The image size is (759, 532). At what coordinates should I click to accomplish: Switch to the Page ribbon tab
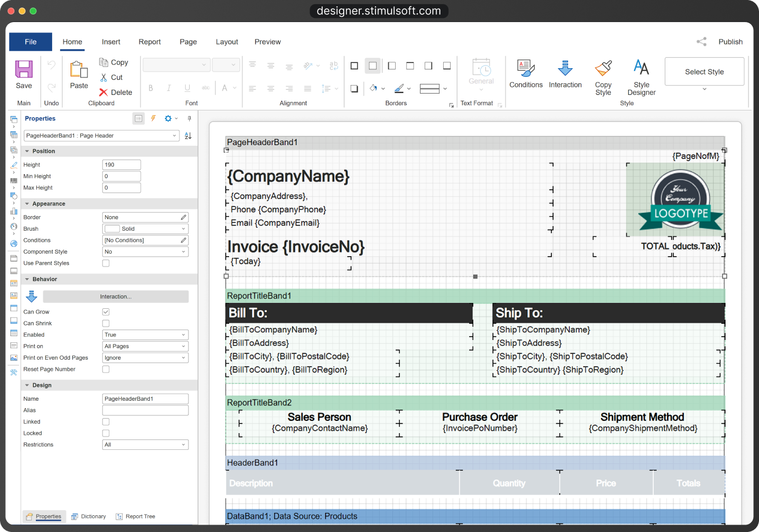coord(188,42)
